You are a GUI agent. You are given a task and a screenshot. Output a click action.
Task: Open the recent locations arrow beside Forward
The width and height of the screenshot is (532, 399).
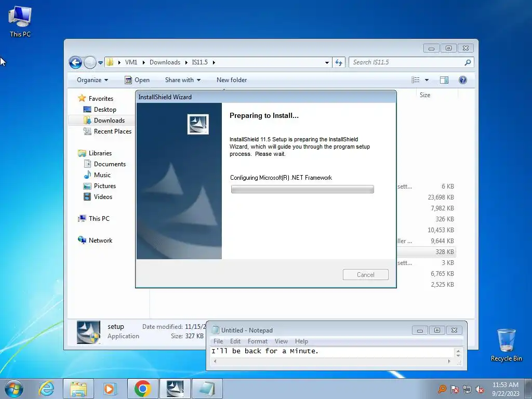100,63
